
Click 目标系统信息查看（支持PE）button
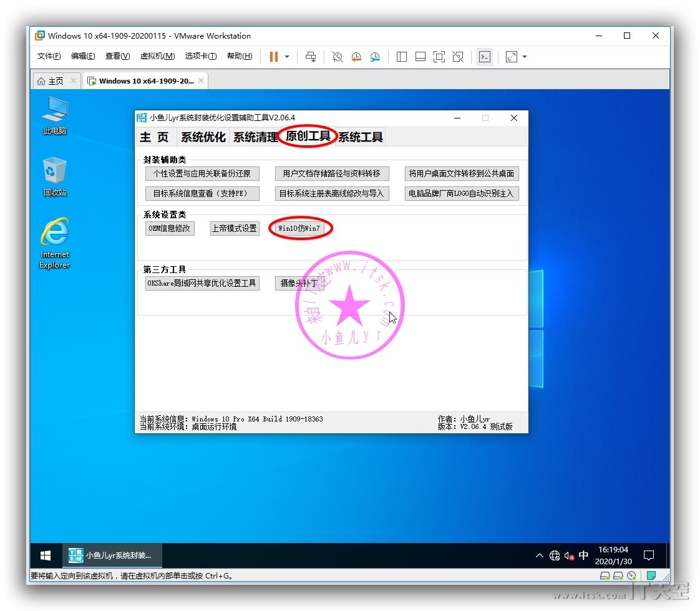(x=202, y=193)
